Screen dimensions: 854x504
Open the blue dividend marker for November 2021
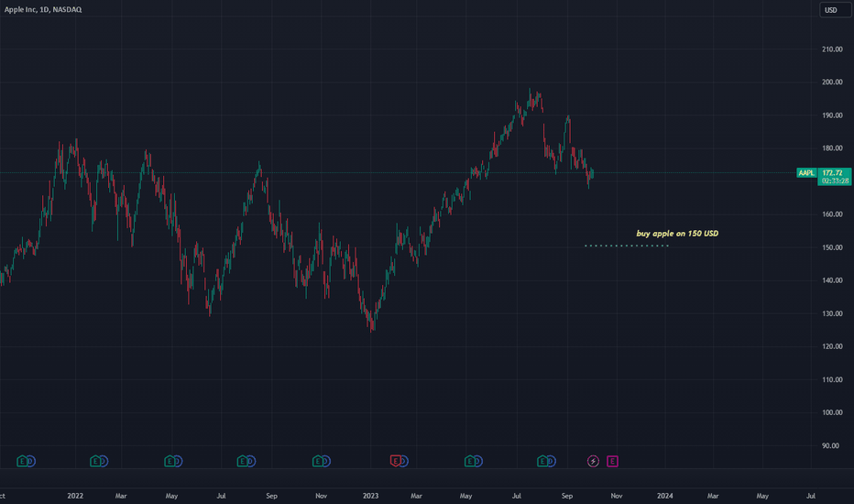point(31,462)
